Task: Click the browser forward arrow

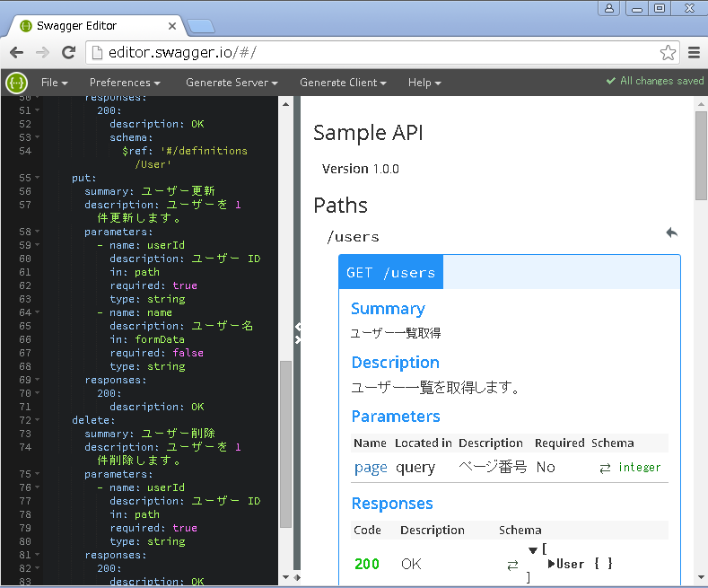Action: [x=42, y=53]
